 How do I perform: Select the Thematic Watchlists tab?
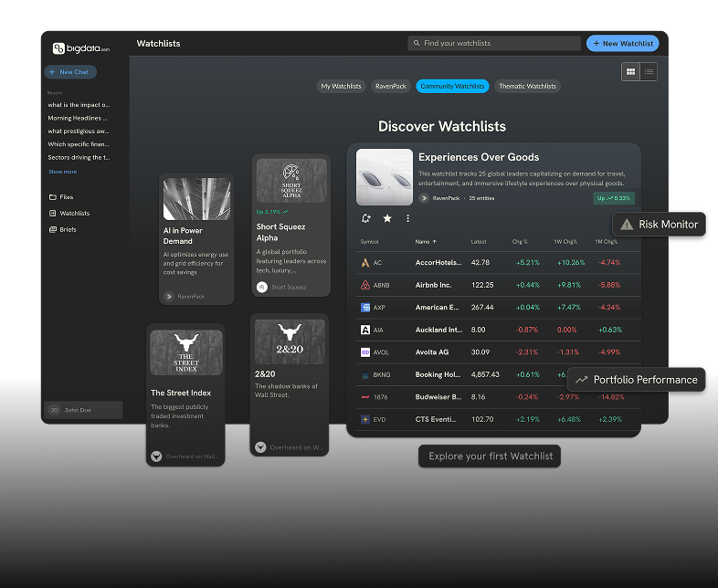point(527,86)
